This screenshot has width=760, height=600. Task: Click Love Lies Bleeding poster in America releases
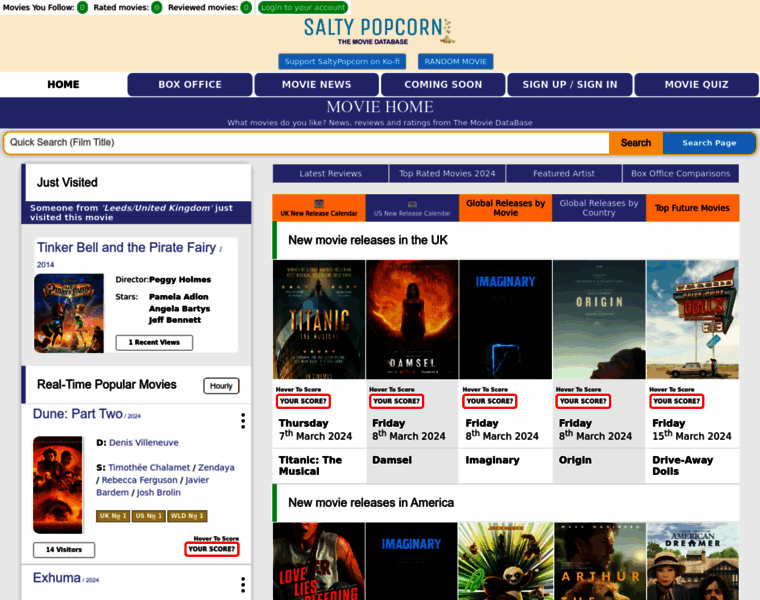pyautogui.click(x=319, y=561)
